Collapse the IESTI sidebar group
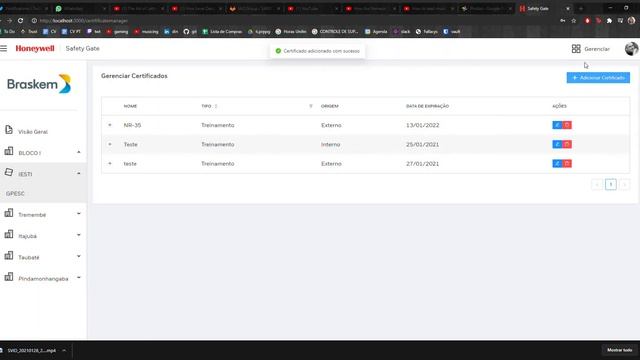This screenshot has width=640, height=360. [79, 173]
